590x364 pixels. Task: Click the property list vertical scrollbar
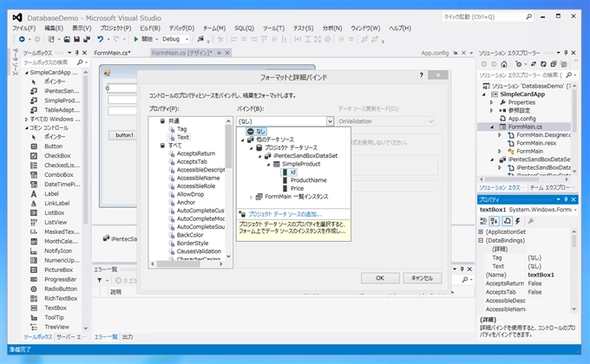(228, 188)
